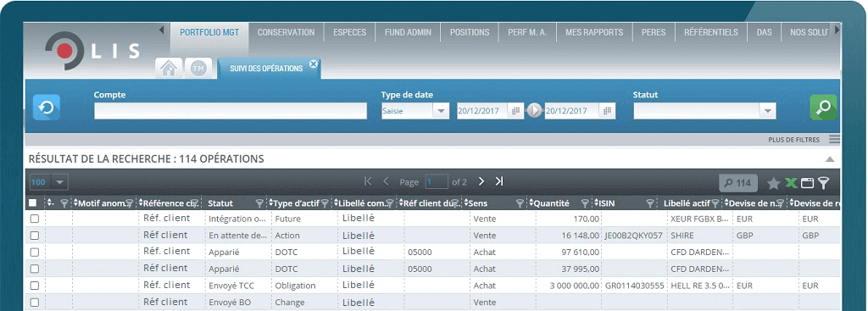Click the blue reset refresh icon
Viewport: 868px width, 311px height.
click(x=47, y=108)
